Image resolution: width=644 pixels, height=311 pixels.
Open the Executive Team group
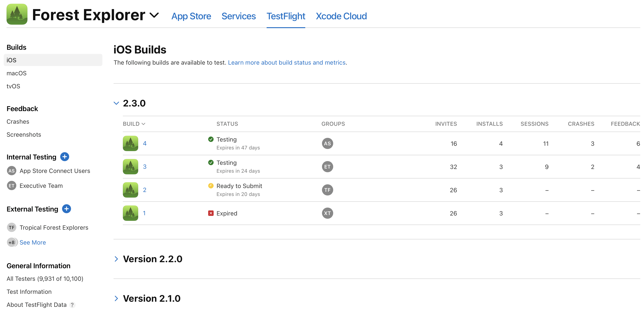(x=41, y=186)
